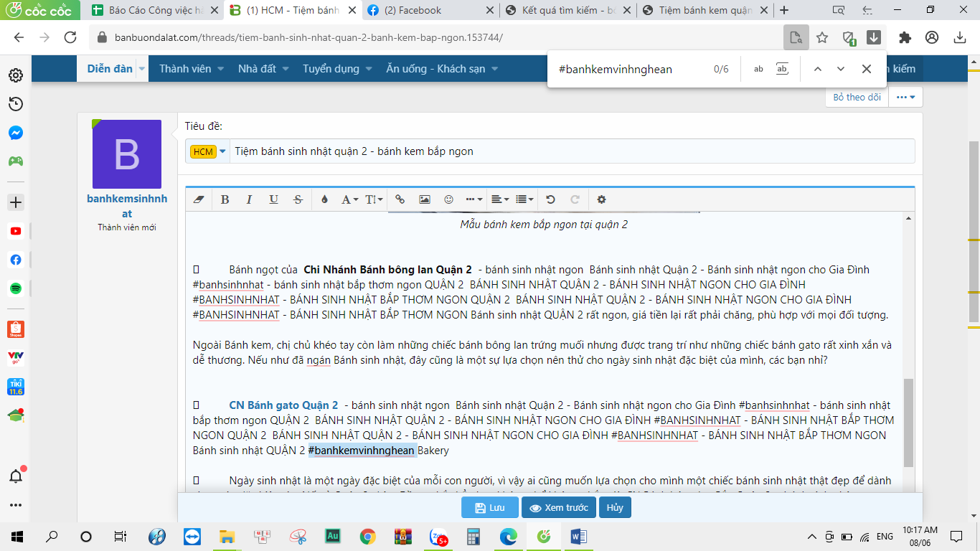Screen dimensions: 980x551
Task: Toggle whole word match in find bar
Action: [783, 69]
